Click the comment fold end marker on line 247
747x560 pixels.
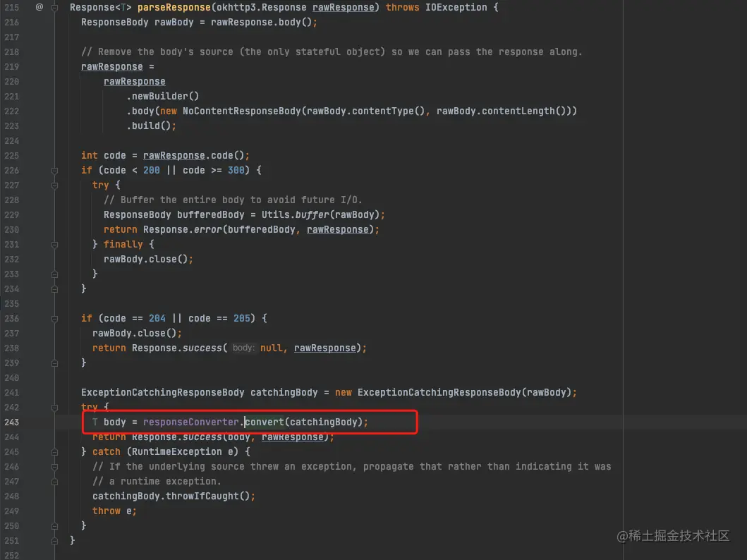[55, 482]
